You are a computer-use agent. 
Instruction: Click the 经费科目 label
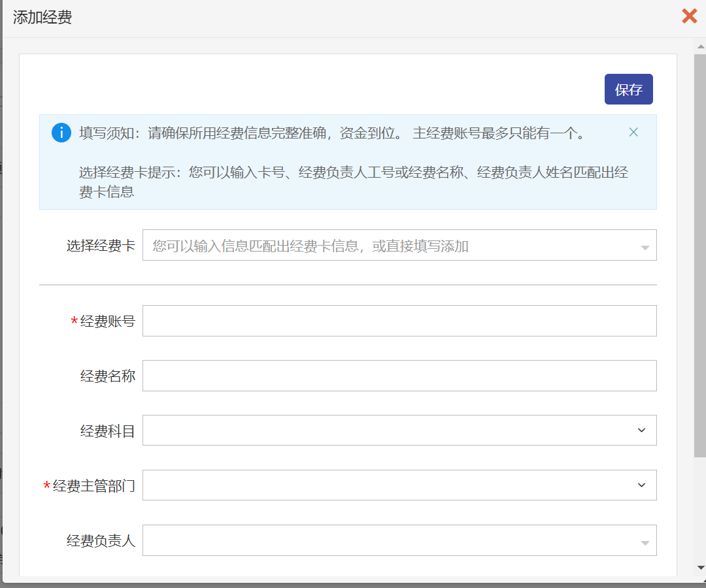pyautogui.click(x=107, y=431)
